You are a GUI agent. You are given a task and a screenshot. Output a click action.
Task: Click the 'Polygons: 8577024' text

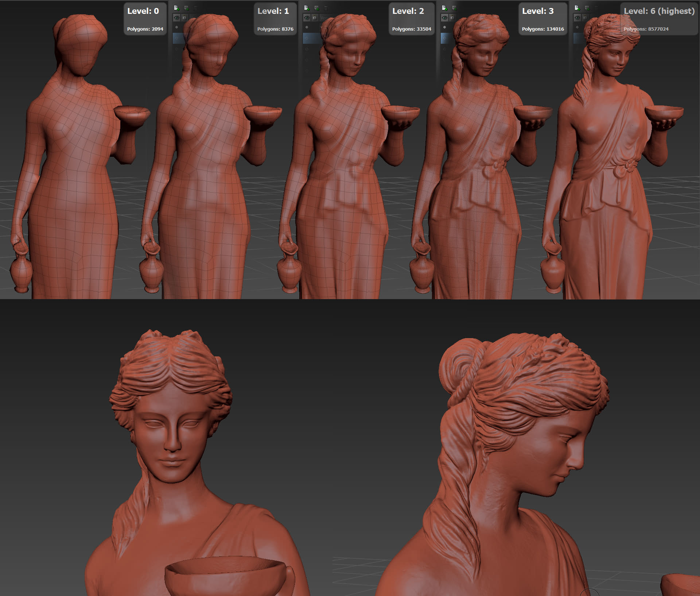point(646,29)
